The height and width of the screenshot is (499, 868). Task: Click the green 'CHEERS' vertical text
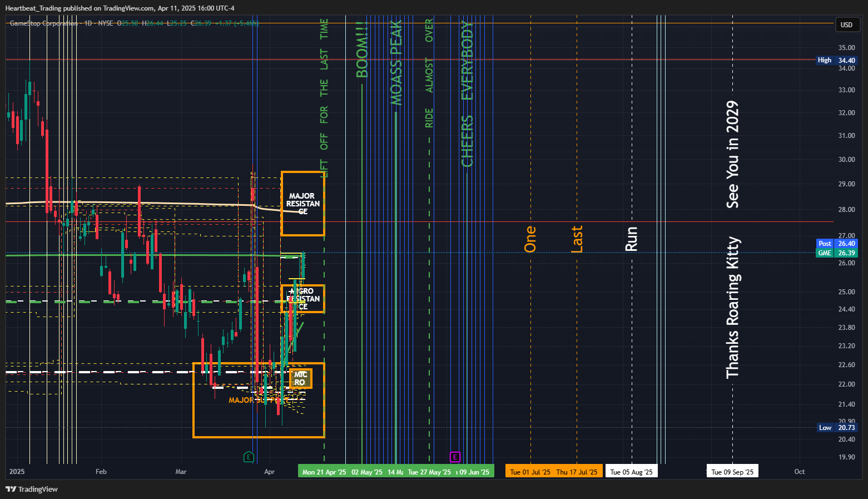467,141
